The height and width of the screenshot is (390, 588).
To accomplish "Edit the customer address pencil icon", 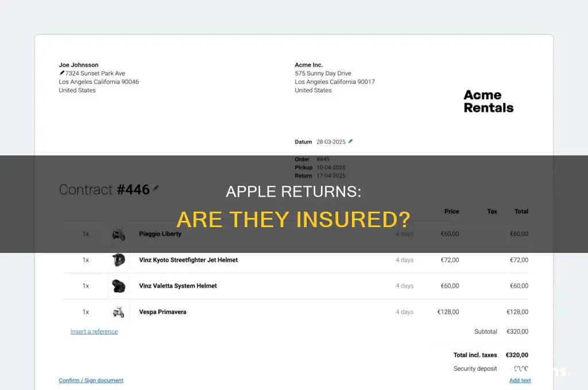I will tap(62, 73).
